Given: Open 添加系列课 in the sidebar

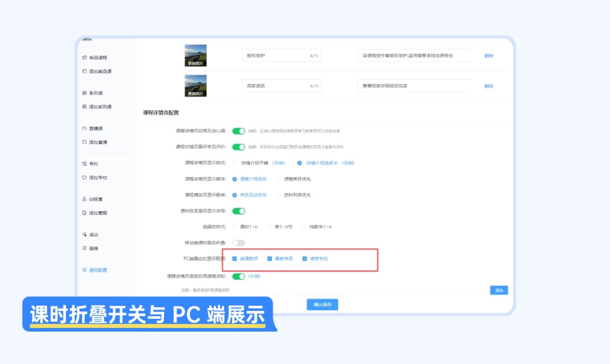Looking at the screenshot, I should (100, 107).
